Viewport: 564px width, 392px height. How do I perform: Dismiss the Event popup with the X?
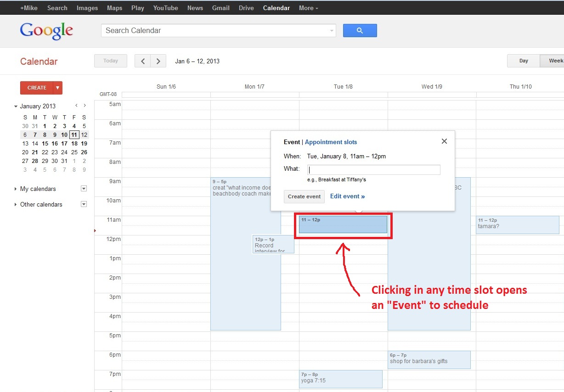pyautogui.click(x=444, y=141)
